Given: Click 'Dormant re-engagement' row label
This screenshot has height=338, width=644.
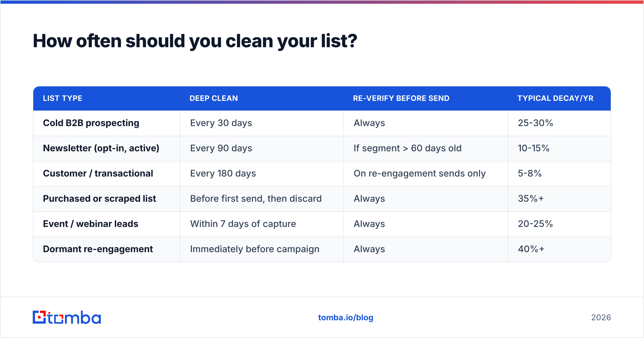Looking at the screenshot, I should pos(98,249).
